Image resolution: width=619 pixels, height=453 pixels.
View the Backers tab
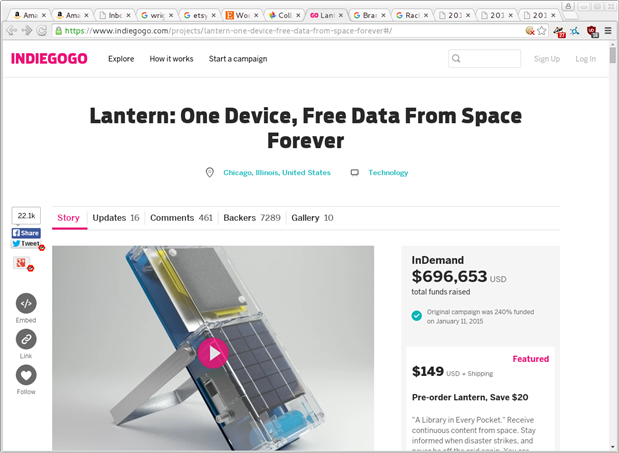(251, 218)
